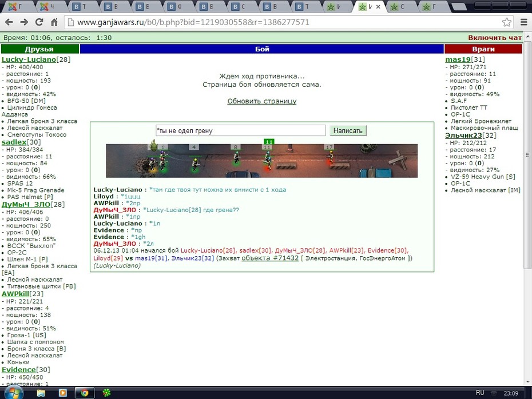Click battlefield position marker 1
This screenshot has height=399, width=532.
pyautogui.click(x=162, y=147)
